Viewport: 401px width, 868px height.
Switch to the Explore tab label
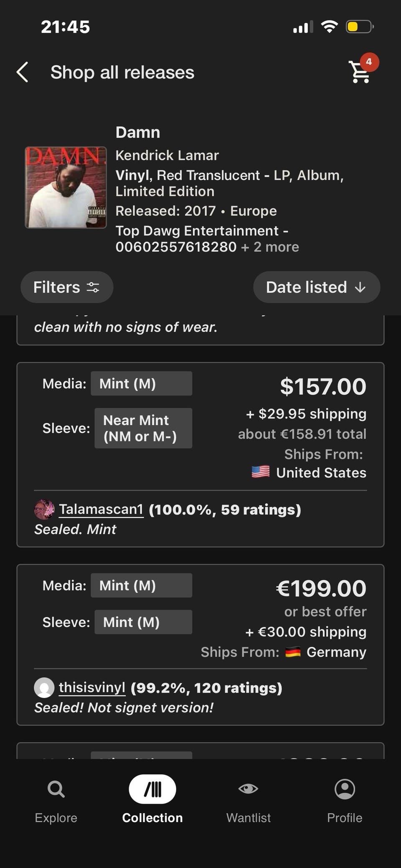point(56,817)
